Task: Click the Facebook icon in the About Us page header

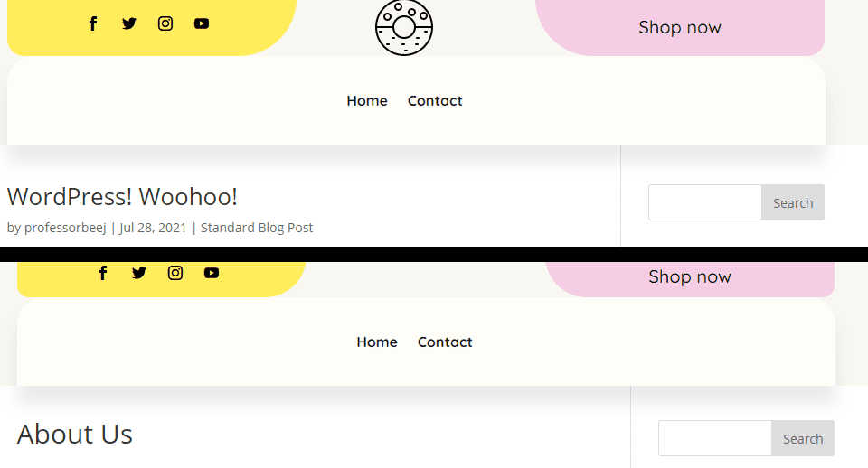Action: click(103, 273)
